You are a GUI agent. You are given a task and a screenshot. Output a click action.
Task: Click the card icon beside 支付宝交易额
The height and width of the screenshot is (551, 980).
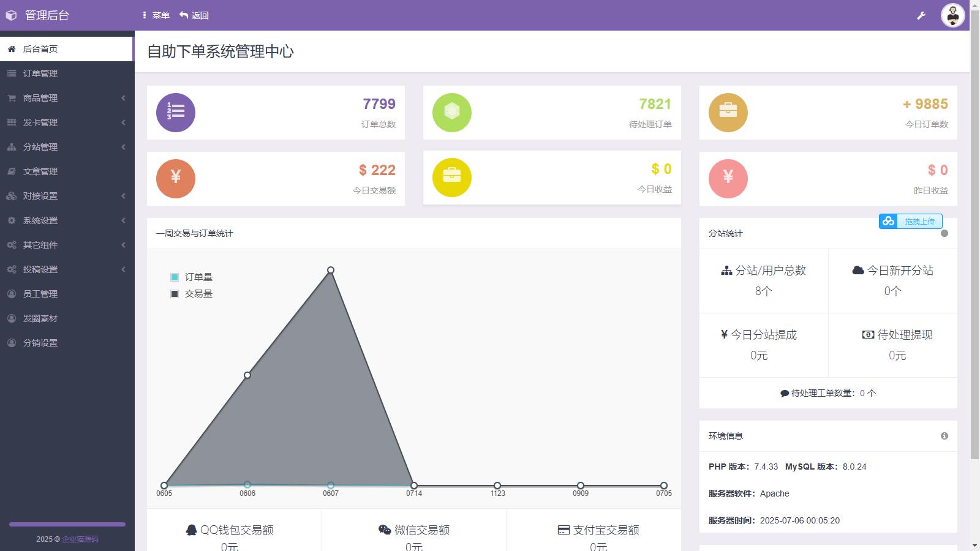tap(563, 530)
